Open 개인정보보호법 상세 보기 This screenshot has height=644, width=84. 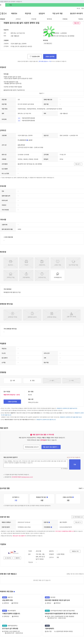pos(32,447)
